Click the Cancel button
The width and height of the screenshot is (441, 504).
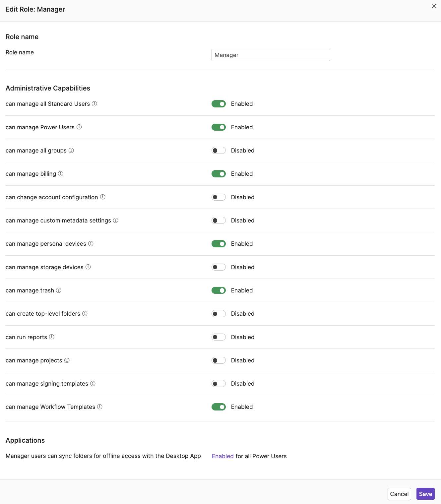click(x=399, y=494)
